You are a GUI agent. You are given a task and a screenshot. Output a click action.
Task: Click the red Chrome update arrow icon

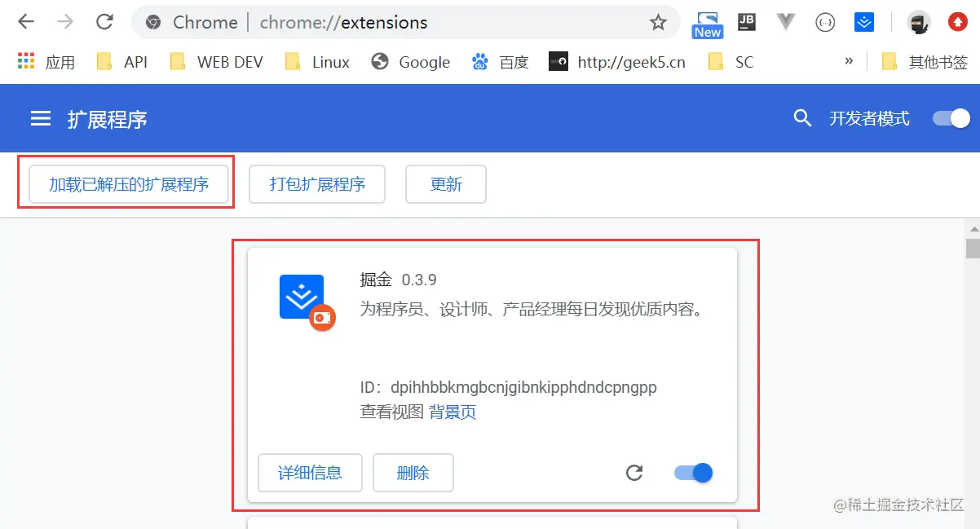958,22
